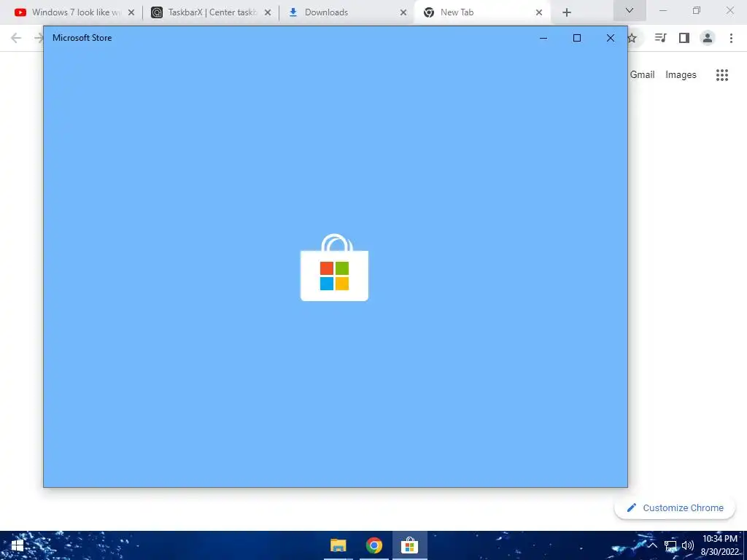Open the volume speaker icon

click(x=687, y=545)
